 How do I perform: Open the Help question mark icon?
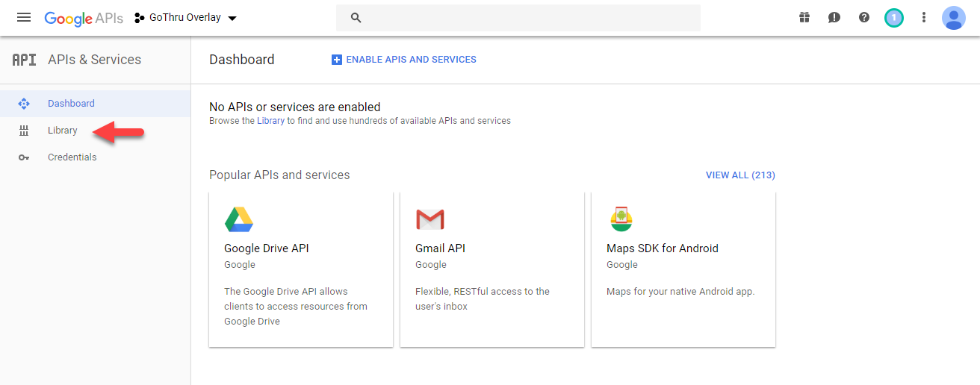click(x=864, y=17)
